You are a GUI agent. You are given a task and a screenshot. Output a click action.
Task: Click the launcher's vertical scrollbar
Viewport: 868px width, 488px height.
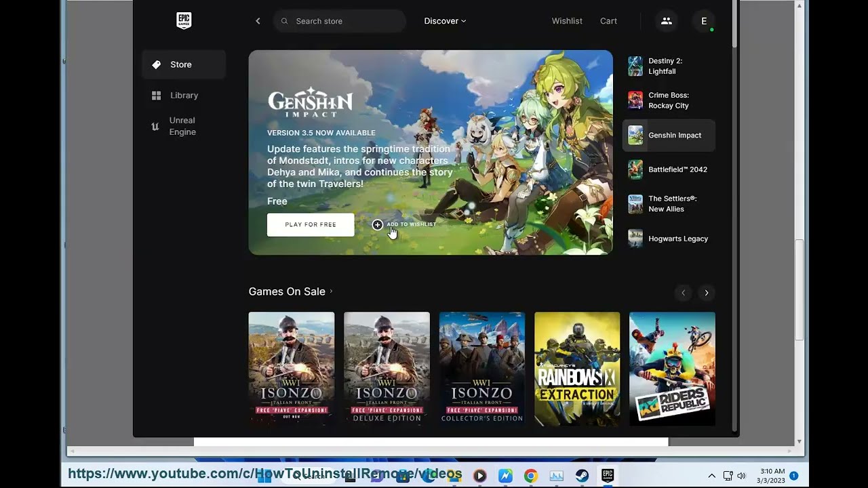click(735, 23)
